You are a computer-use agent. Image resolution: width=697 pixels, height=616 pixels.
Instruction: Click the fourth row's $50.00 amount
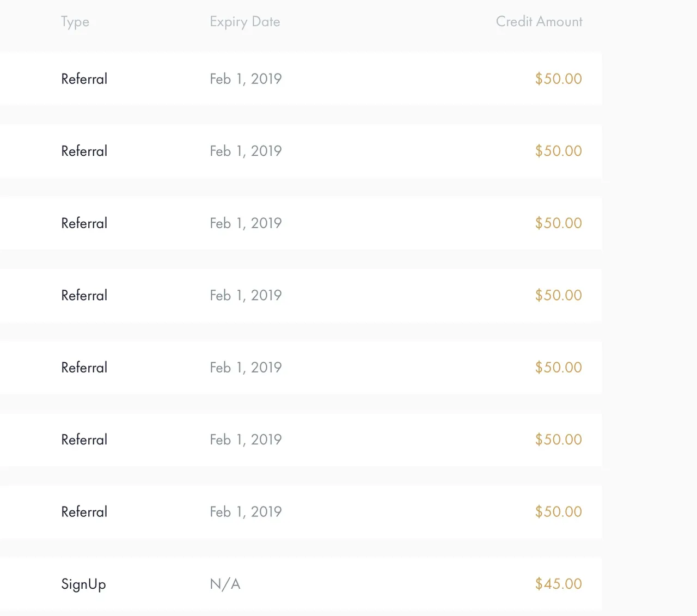(559, 295)
